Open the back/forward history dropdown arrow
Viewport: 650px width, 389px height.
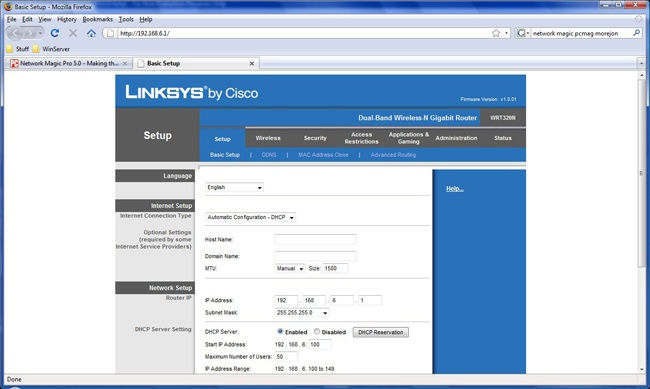coord(40,33)
